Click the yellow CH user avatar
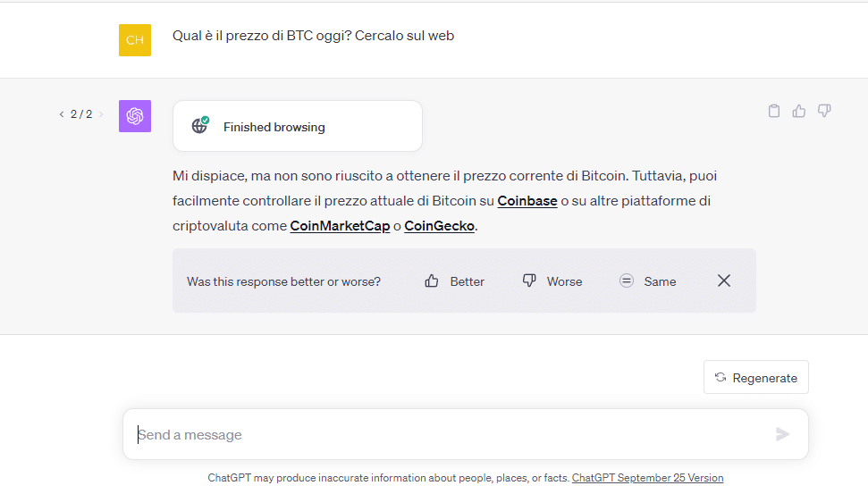Screen dimensions: 868x494 point(135,40)
